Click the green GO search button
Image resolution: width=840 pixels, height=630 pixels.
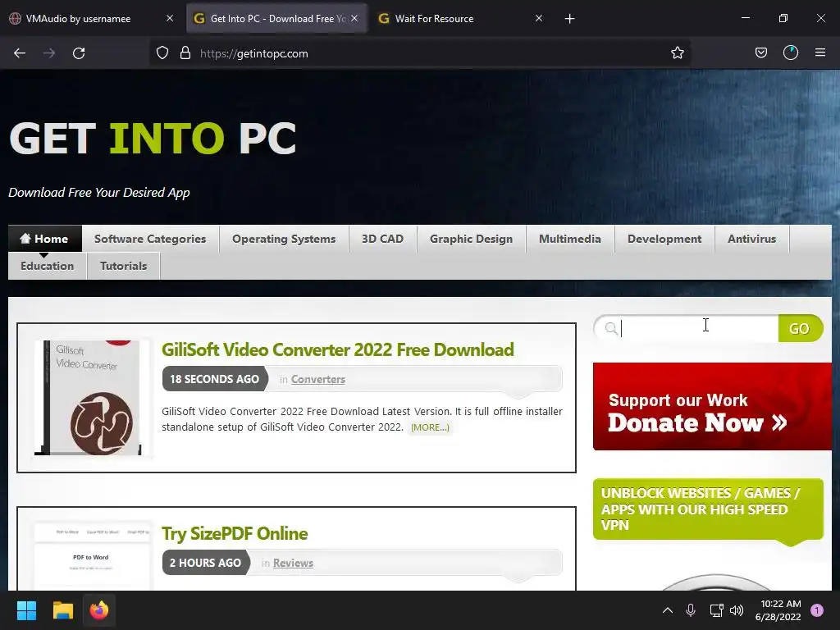tap(799, 328)
